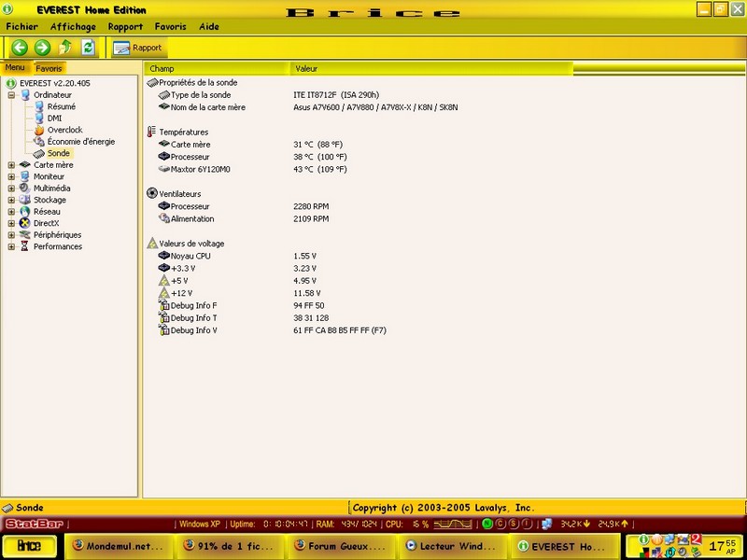Click the green Forward arrow toolbar icon
Image resolution: width=747 pixels, height=560 pixels.
[42, 48]
